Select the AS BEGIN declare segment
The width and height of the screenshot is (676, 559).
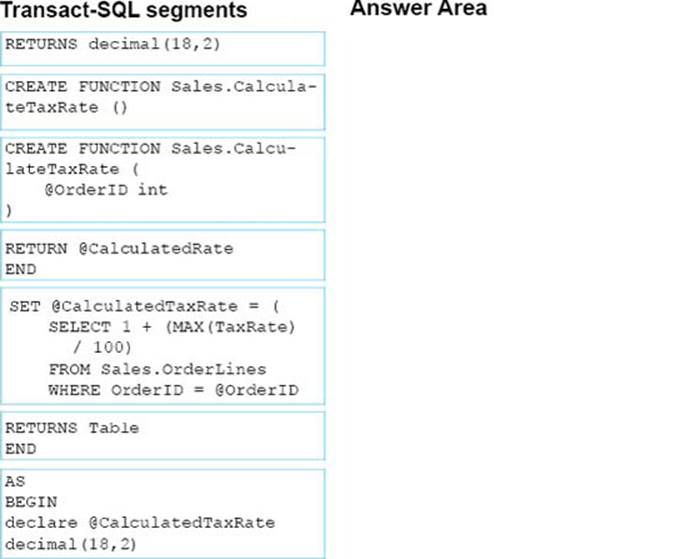click(162, 512)
